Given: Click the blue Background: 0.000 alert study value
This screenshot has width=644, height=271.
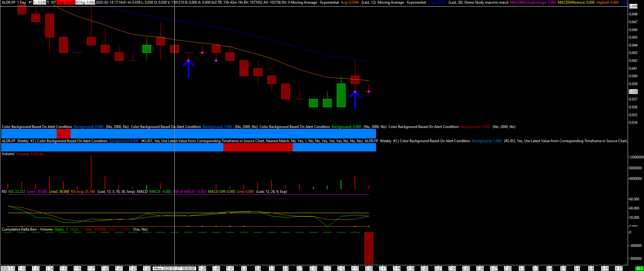Looking at the screenshot, I should click(88, 127).
